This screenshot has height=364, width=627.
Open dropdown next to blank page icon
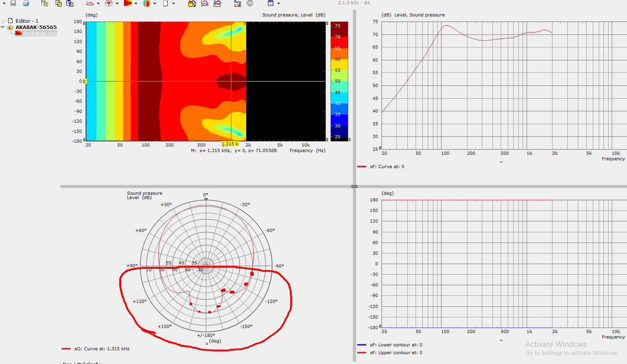coord(173,4)
